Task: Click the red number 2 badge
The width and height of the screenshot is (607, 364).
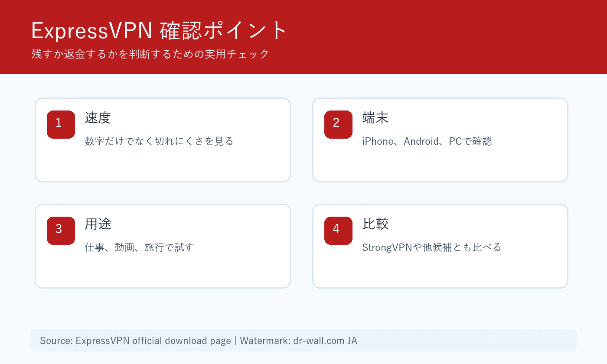Action: (x=338, y=124)
